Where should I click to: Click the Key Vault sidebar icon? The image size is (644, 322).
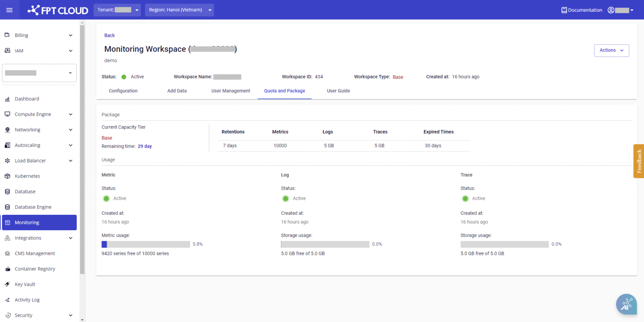[7, 284]
